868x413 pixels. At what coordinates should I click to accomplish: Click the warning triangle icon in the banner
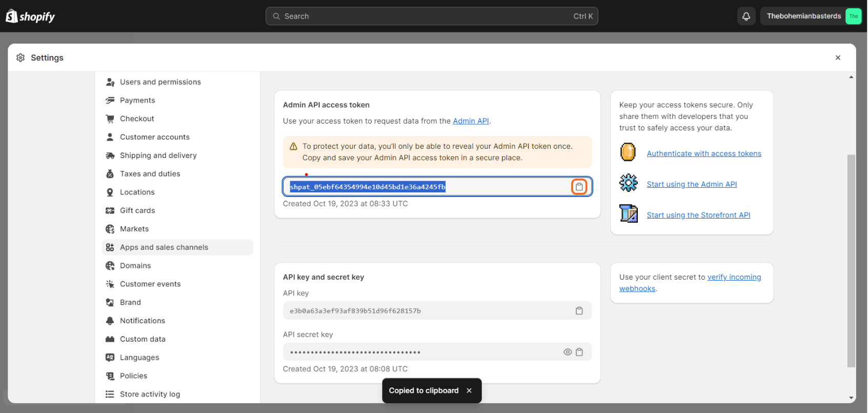[293, 146]
